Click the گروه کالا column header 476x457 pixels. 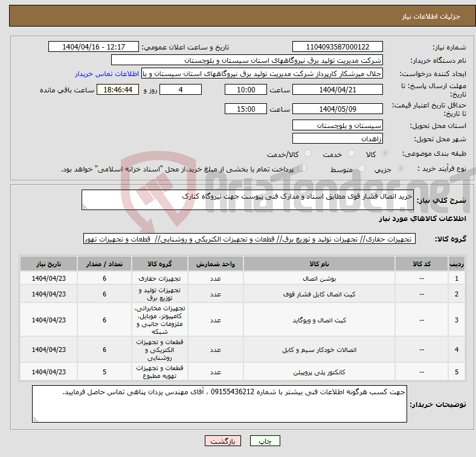(x=159, y=264)
